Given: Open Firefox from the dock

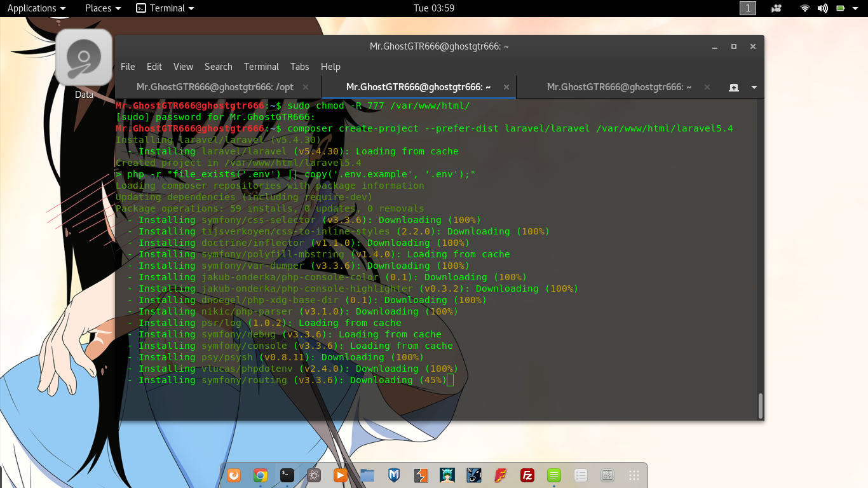Looking at the screenshot, I should click(234, 475).
